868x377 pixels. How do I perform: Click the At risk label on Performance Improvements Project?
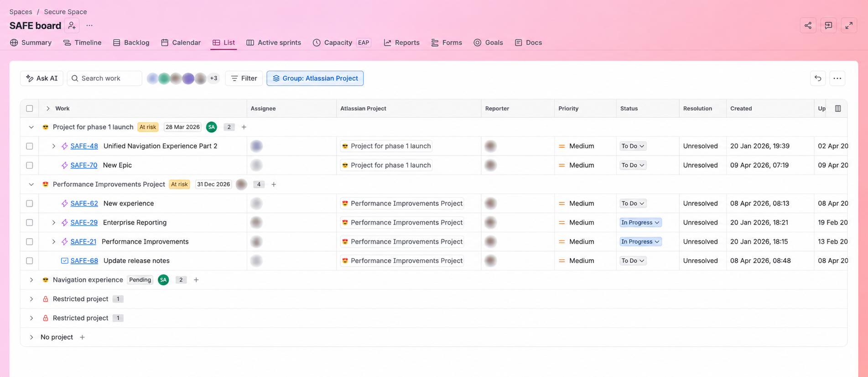click(179, 184)
